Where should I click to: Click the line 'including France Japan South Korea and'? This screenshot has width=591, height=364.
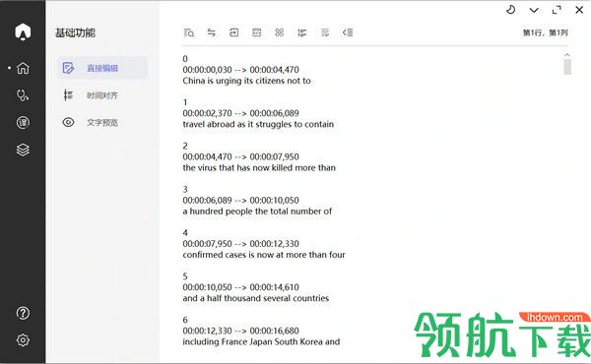[261, 341]
